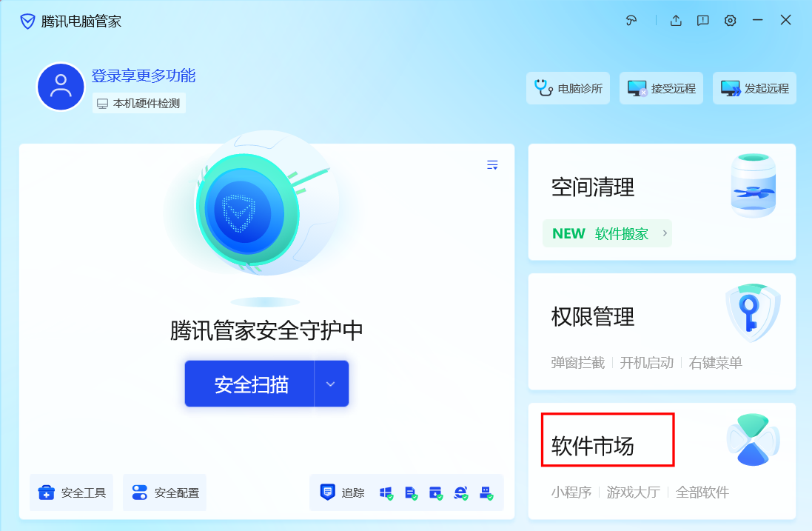
Task: Click the cleanup jar illustration
Action: click(x=754, y=185)
